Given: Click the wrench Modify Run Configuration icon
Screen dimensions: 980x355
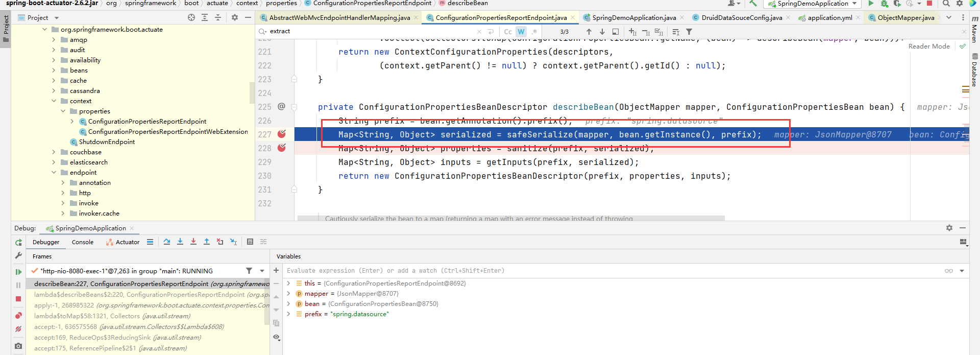Looking at the screenshot, I should pyautogui.click(x=18, y=255).
